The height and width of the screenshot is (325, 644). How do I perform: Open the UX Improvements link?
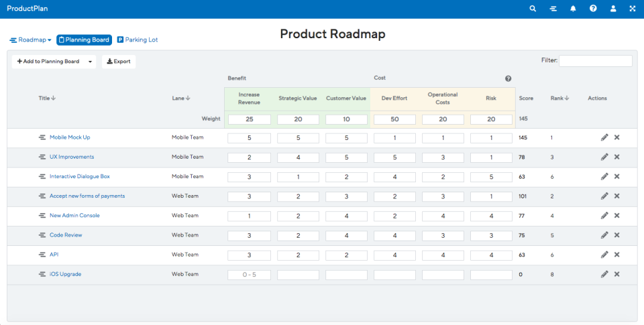point(72,157)
